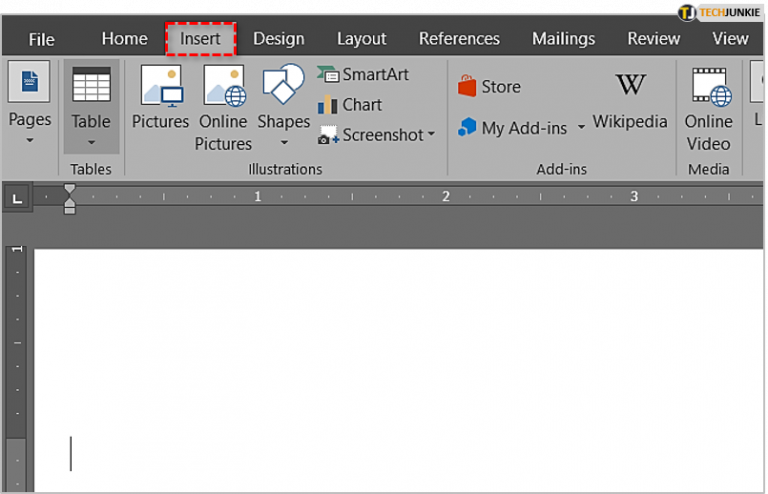
Task: Click the Pictures icon in Illustrations
Action: [x=160, y=88]
